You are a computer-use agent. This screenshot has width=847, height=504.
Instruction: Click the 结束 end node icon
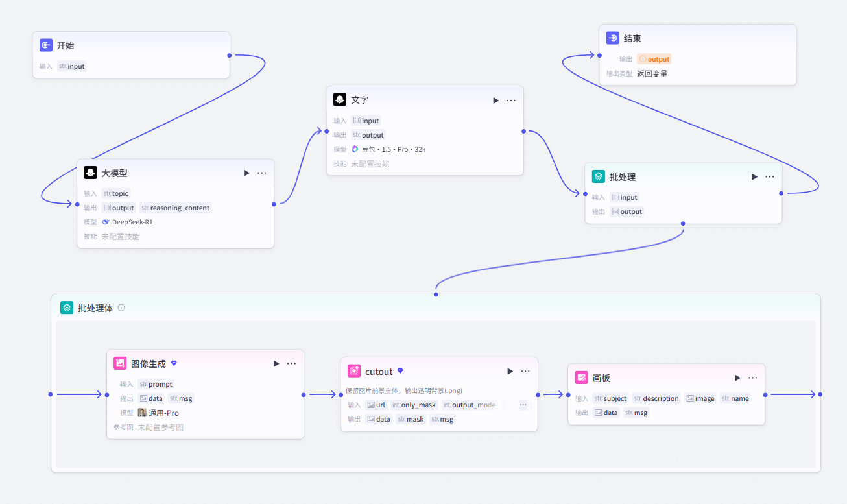click(613, 38)
